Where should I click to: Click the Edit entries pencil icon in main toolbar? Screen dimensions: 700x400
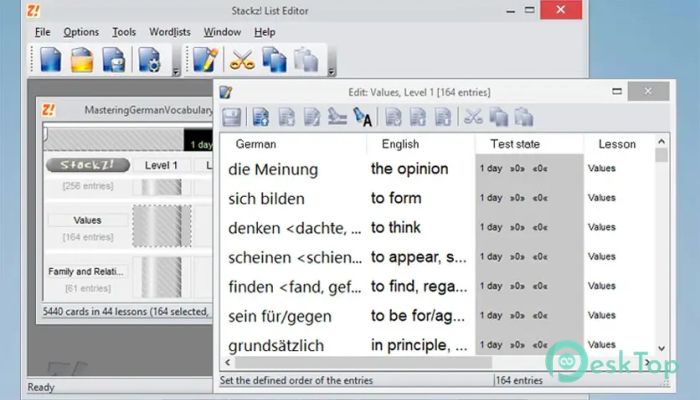(205, 59)
